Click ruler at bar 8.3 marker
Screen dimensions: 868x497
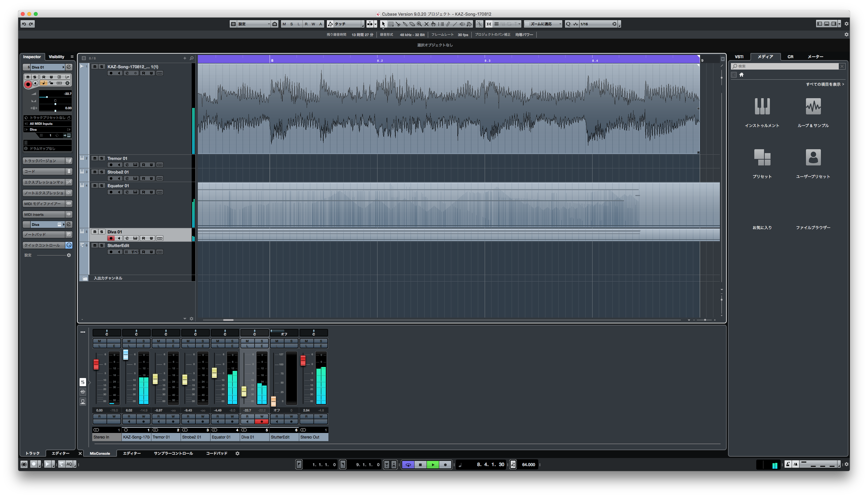pos(487,60)
